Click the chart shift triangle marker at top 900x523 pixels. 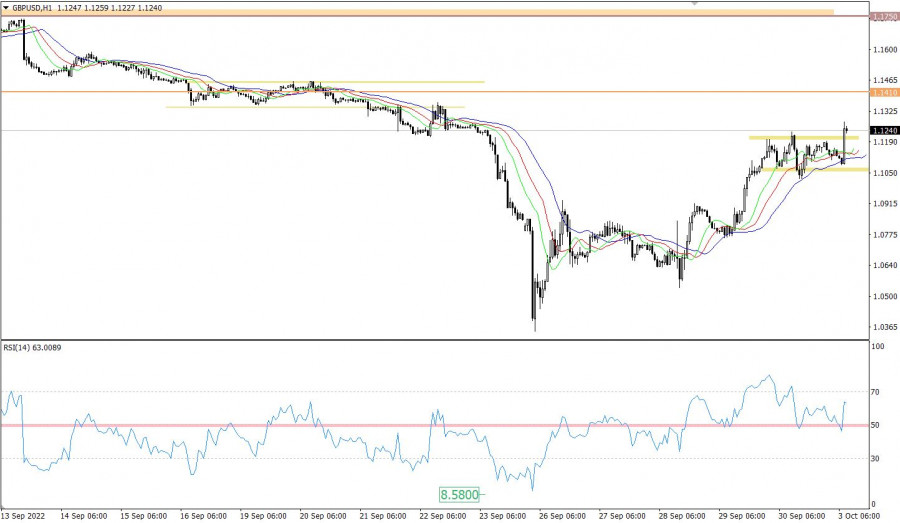coord(694,4)
